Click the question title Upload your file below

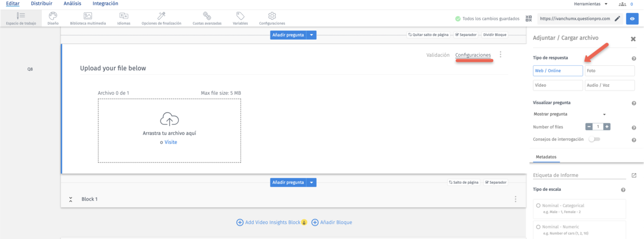point(113,69)
